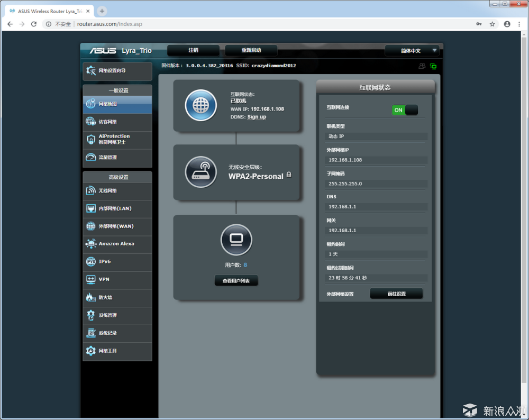Image resolution: width=529 pixels, height=420 pixels.
Task: View site info 不安全 indicator
Action: [x=59, y=24]
